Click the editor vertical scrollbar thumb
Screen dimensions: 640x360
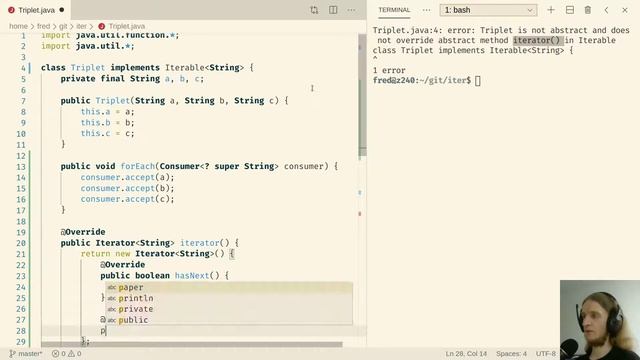(362, 95)
